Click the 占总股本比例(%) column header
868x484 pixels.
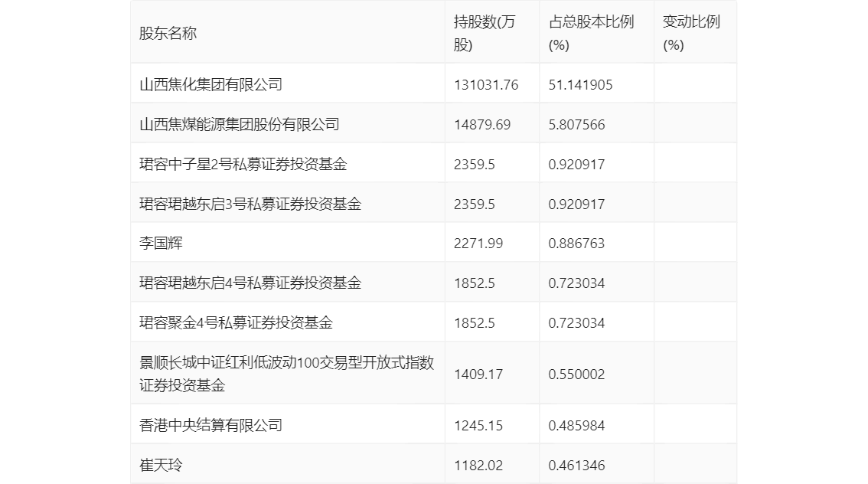(x=591, y=33)
